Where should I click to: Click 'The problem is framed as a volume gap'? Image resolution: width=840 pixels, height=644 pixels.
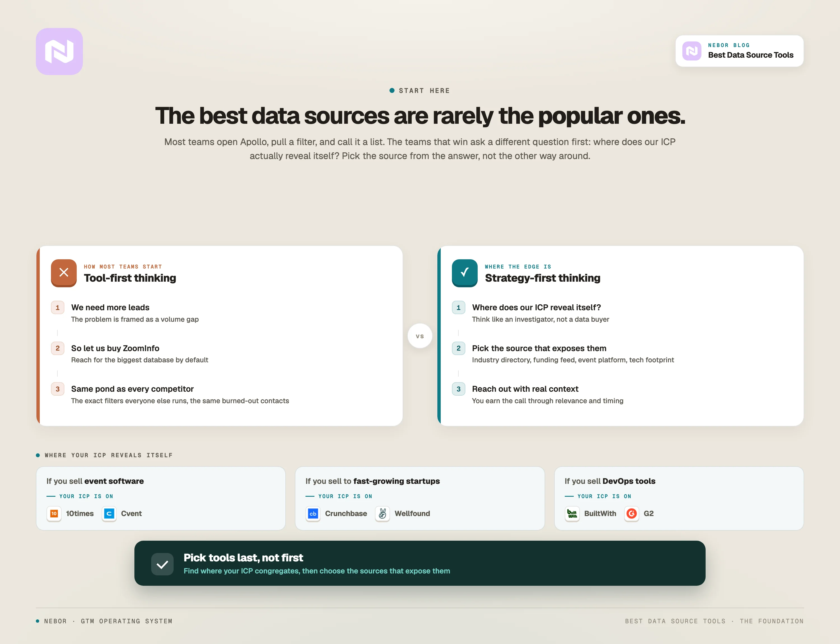point(135,319)
